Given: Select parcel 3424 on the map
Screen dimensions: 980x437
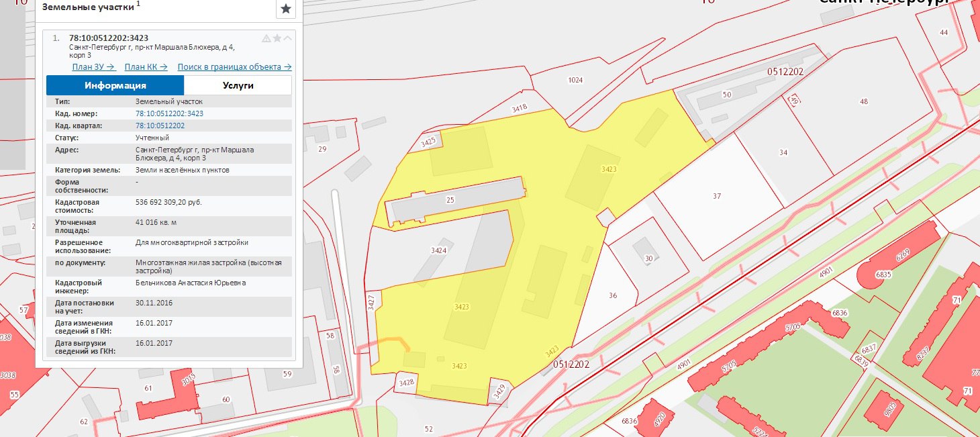Looking at the screenshot, I should coord(438,250).
